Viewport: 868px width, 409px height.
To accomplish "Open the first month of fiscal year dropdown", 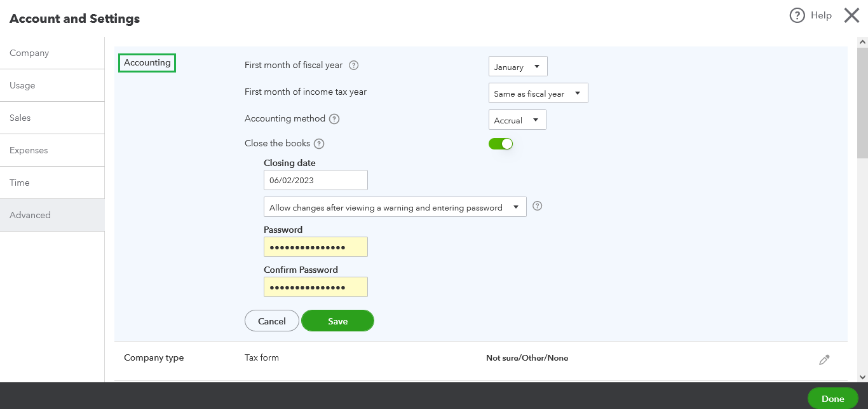I will [518, 66].
